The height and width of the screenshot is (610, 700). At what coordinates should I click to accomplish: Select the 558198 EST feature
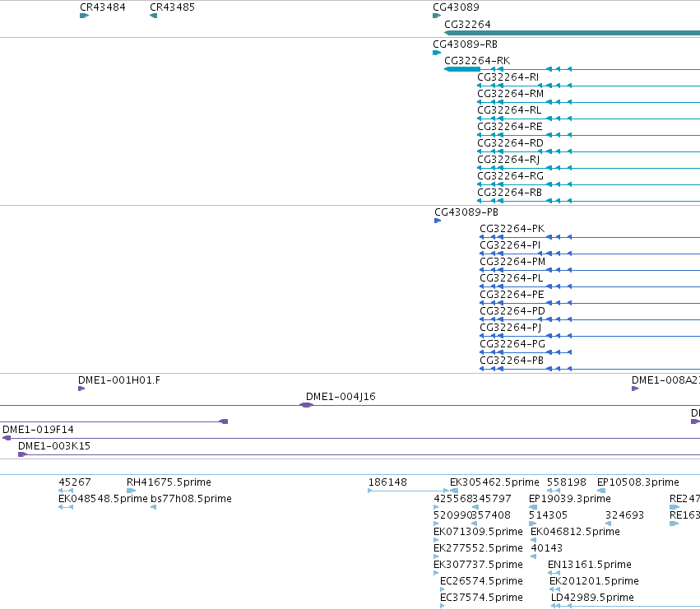(x=554, y=491)
